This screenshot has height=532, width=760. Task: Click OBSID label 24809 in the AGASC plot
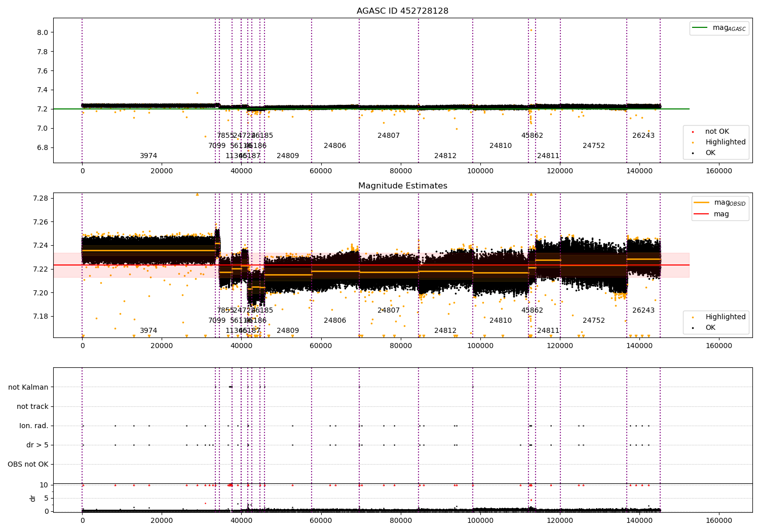click(288, 156)
